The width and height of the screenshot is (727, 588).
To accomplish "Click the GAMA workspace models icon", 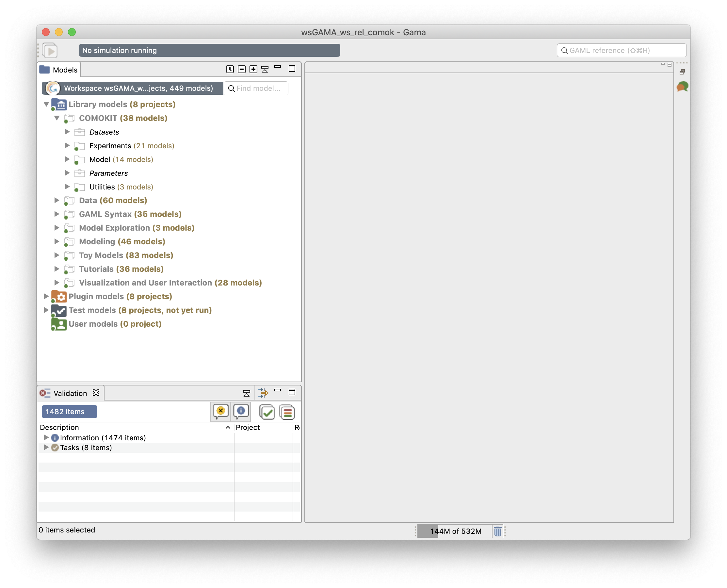I will (x=53, y=88).
